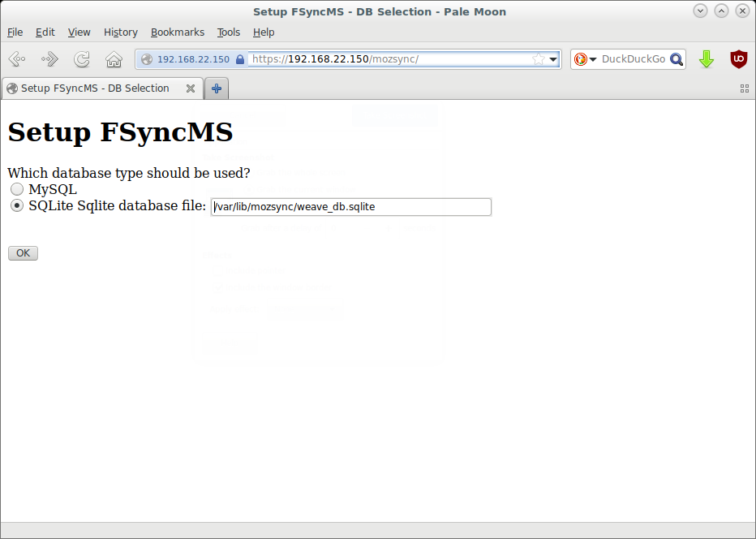The image size is (756, 539).
Task: Open a new tab with plus button
Action: pyautogui.click(x=217, y=88)
